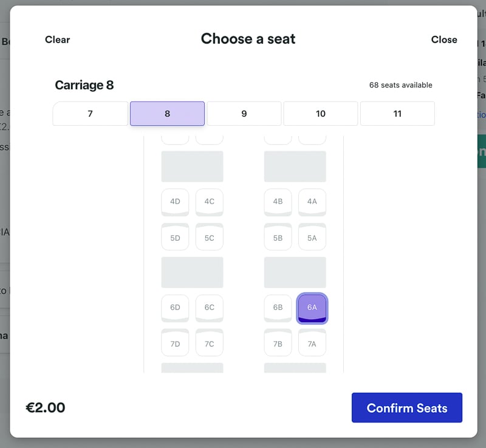View seats in carriage 10
The width and height of the screenshot is (486, 448).
[321, 114]
